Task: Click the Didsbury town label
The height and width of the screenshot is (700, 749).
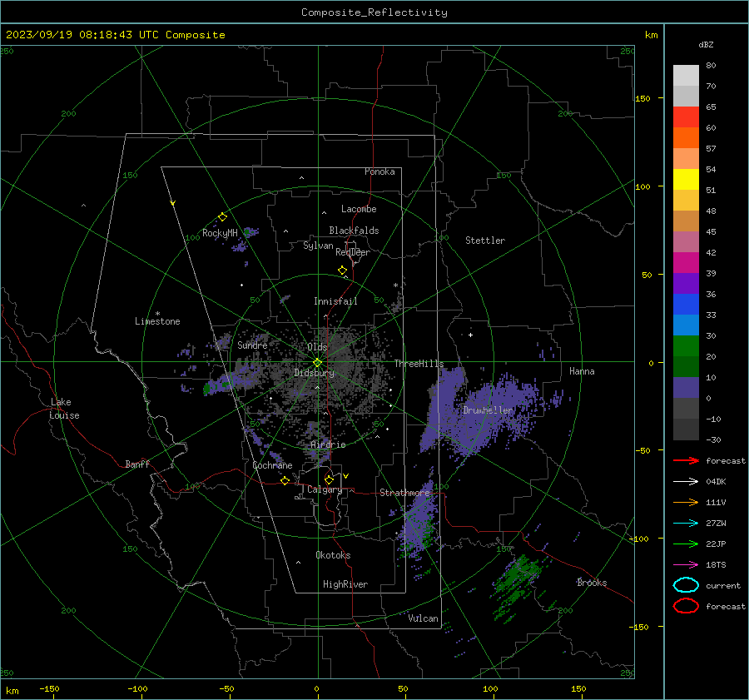Action: click(314, 373)
